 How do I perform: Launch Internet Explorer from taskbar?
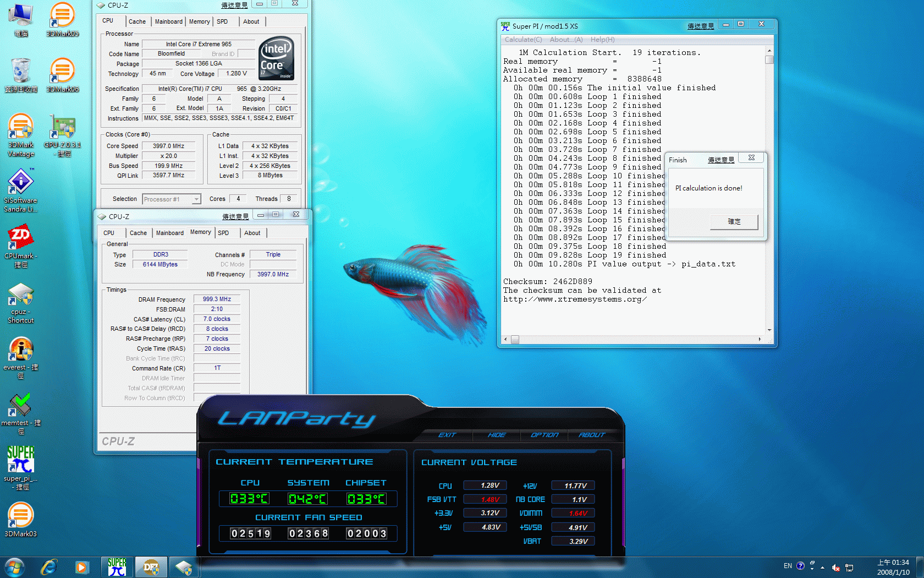pyautogui.click(x=49, y=566)
